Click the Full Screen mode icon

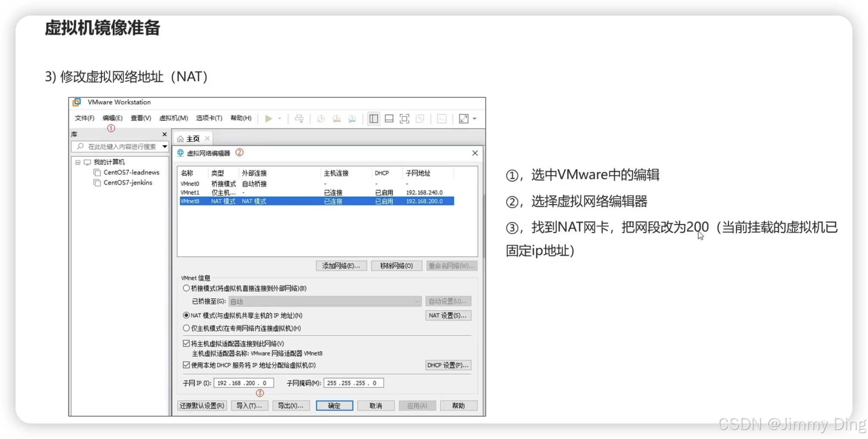coord(404,119)
